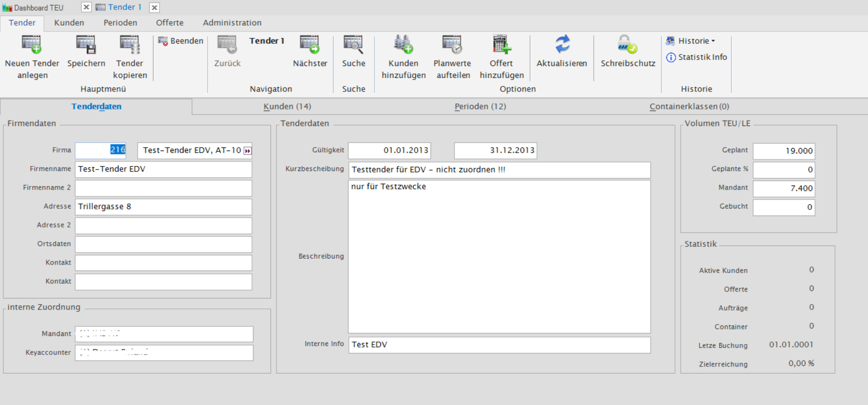The image size is (868, 405).
Task: Open the Firma selection dropdown arrow
Action: (247, 150)
